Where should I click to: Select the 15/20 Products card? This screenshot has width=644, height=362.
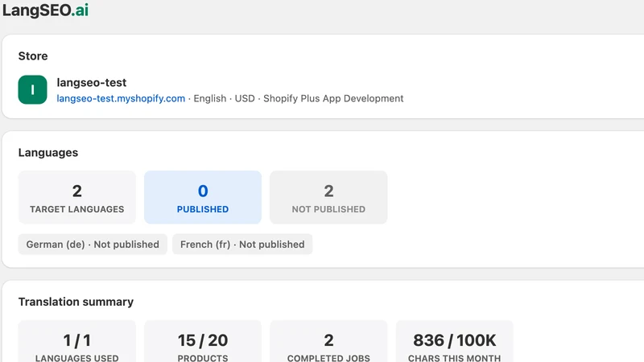pyautogui.click(x=203, y=341)
